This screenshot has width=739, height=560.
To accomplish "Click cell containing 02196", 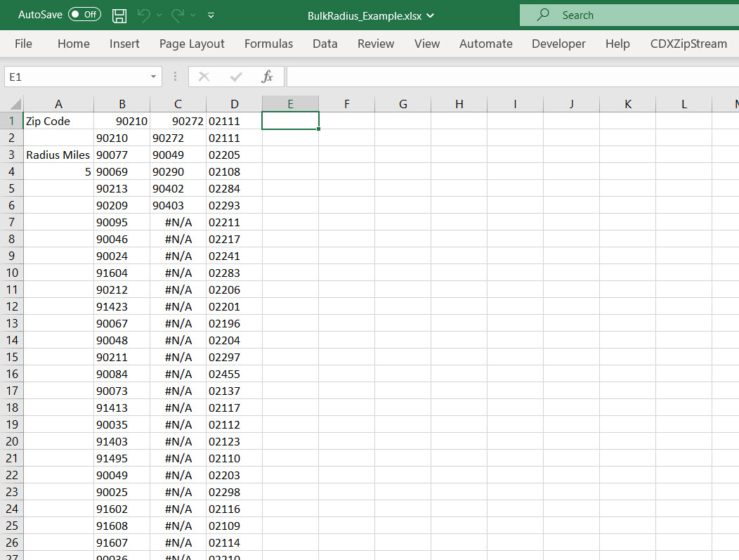I will [x=234, y=323].
